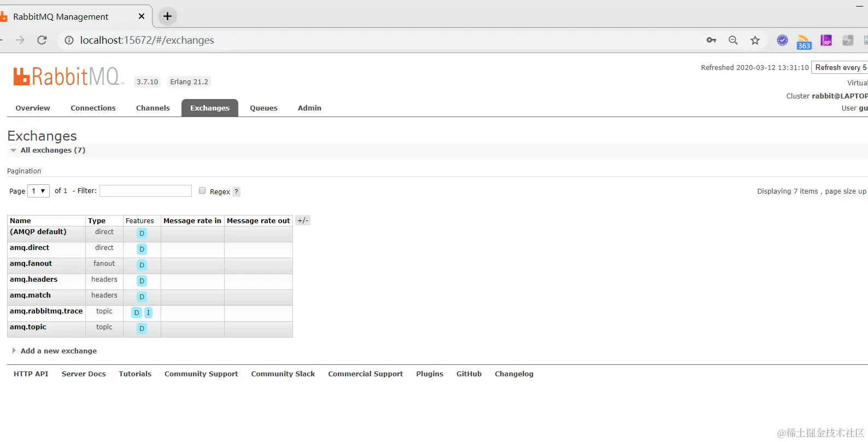Select the Exchanges tab
This screenshot has width=868, height=442.
[x=210, y=108]
